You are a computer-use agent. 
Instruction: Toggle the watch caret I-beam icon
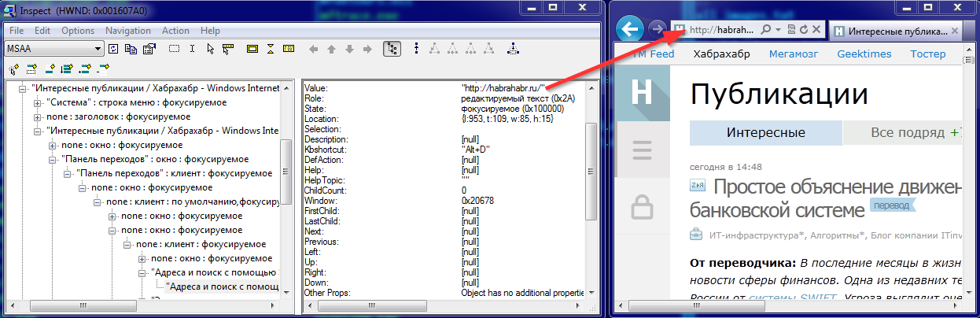(193, 49)
